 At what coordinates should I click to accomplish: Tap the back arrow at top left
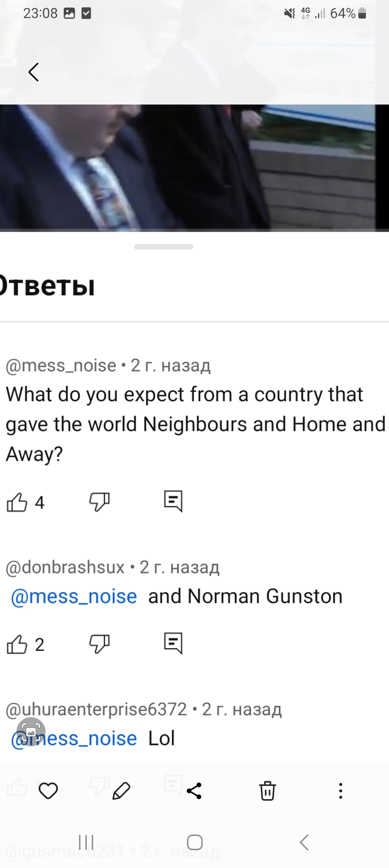[34, 72]
